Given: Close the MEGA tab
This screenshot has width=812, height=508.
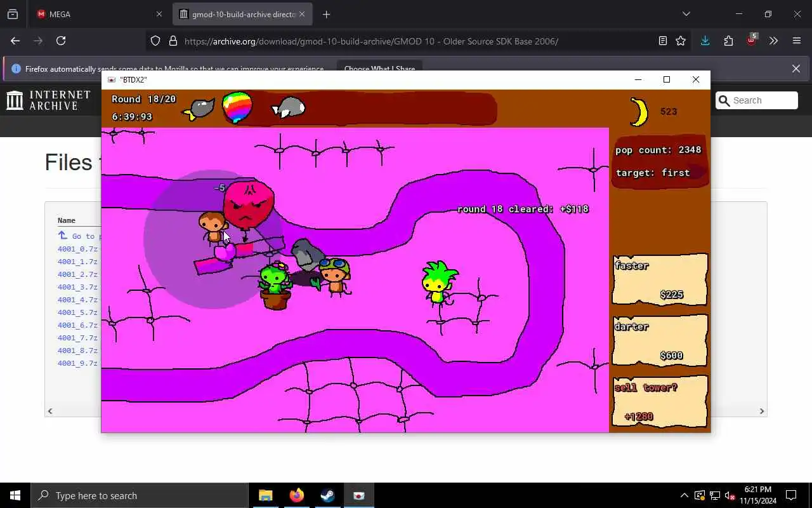Looking at the screenshot, I should point(159,14).
